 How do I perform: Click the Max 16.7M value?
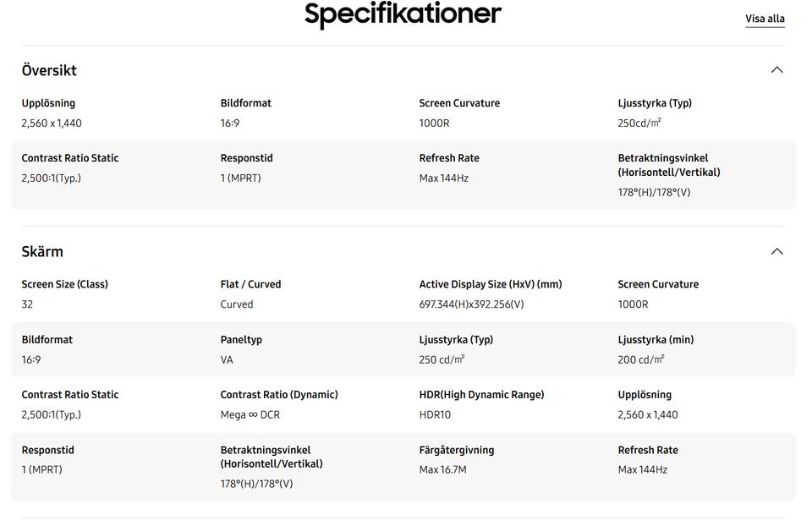point(442,469)
